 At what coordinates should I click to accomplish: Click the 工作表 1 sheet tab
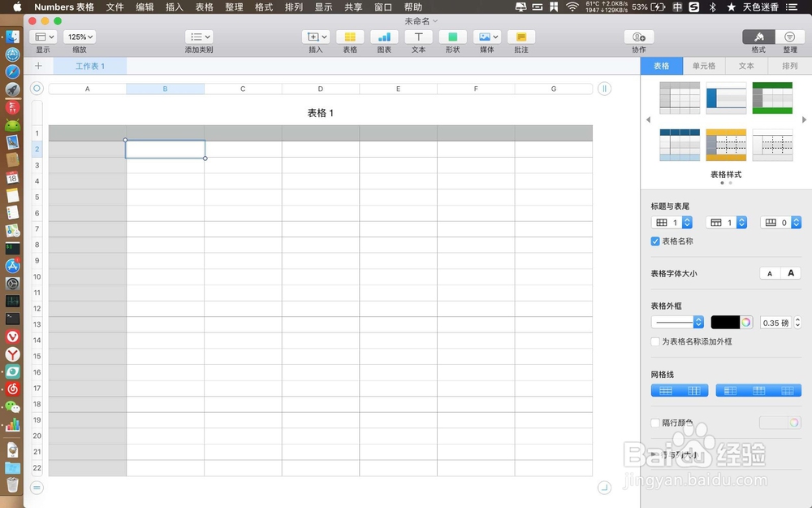tap(90, 66)
